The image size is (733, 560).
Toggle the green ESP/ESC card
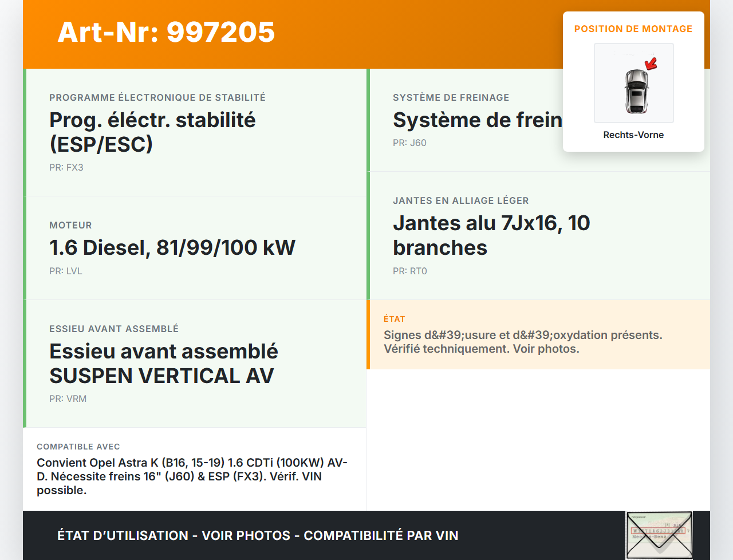click(x=195, y=132)
